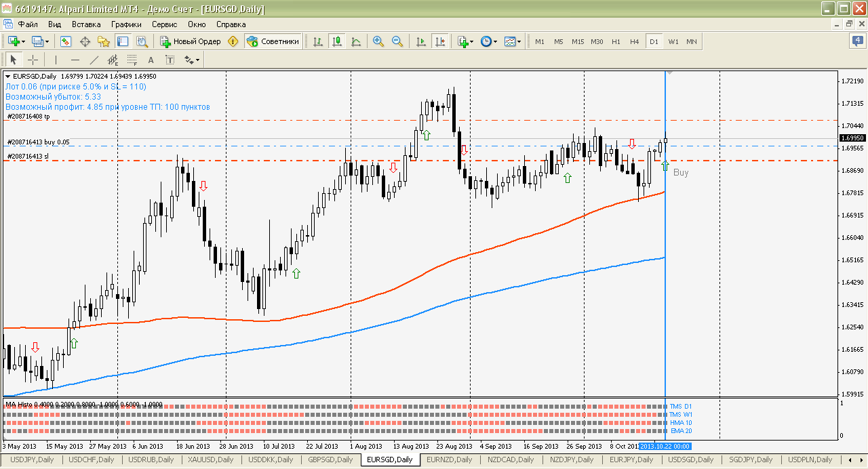Open the Вид menu
The width and height of the screenshot is (868, 469).
tap(55, 24)
